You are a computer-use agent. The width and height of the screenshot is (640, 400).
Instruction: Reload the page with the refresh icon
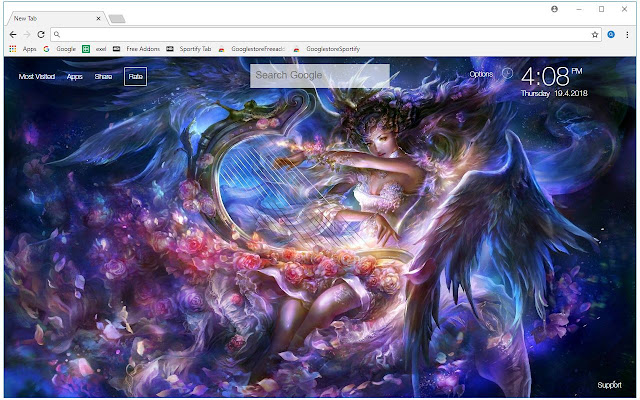coord(41,35)
